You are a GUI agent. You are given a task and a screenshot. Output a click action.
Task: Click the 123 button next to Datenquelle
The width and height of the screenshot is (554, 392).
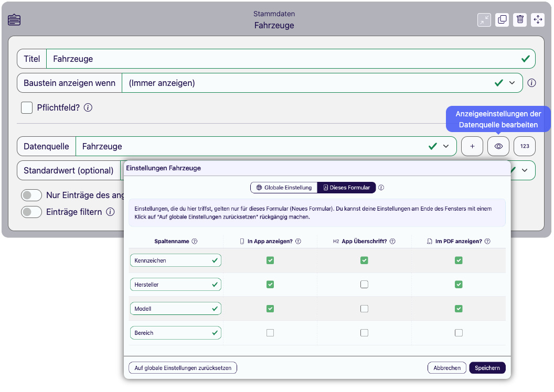[x=525, y=146]
